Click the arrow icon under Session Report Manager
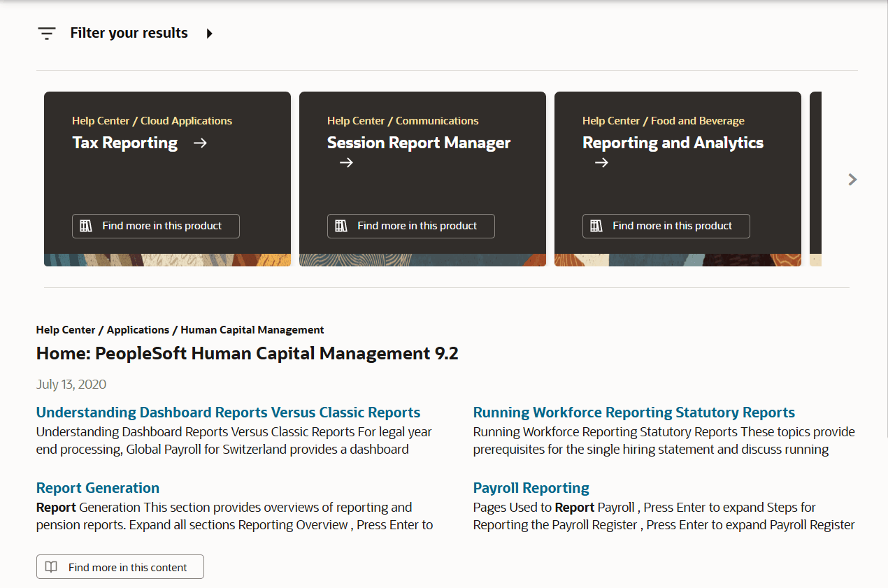 pyautogui.click(x=345, y=162)
